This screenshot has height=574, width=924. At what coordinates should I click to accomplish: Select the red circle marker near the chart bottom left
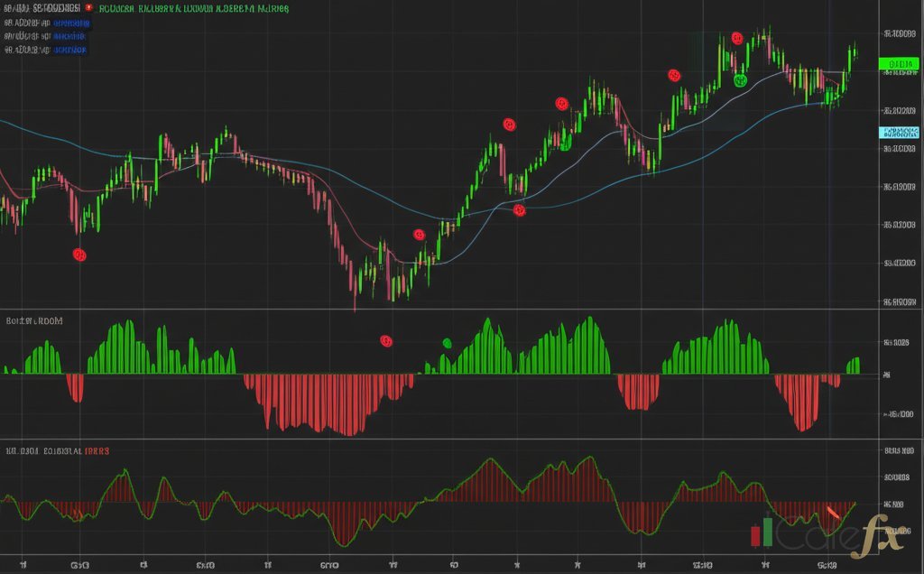79,255
